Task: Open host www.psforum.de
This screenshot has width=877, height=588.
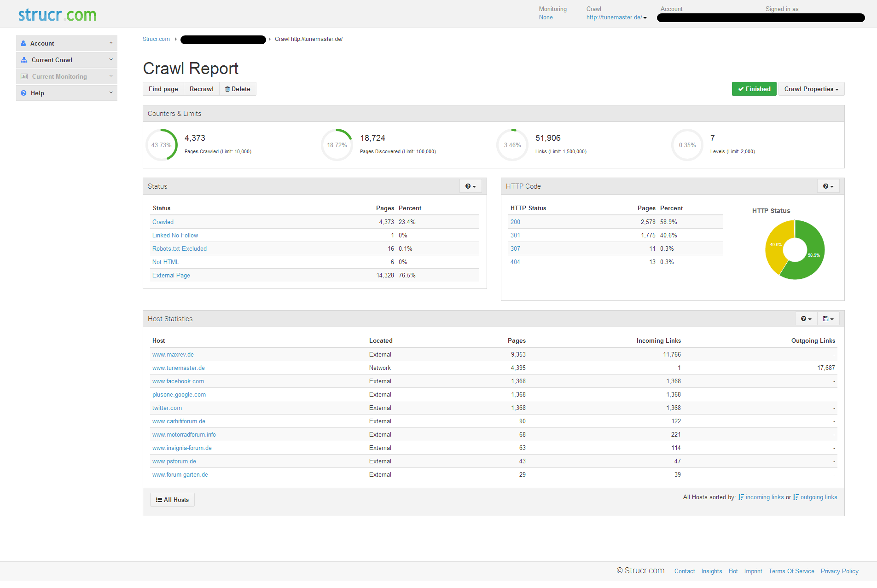Action: pos(174,461)
